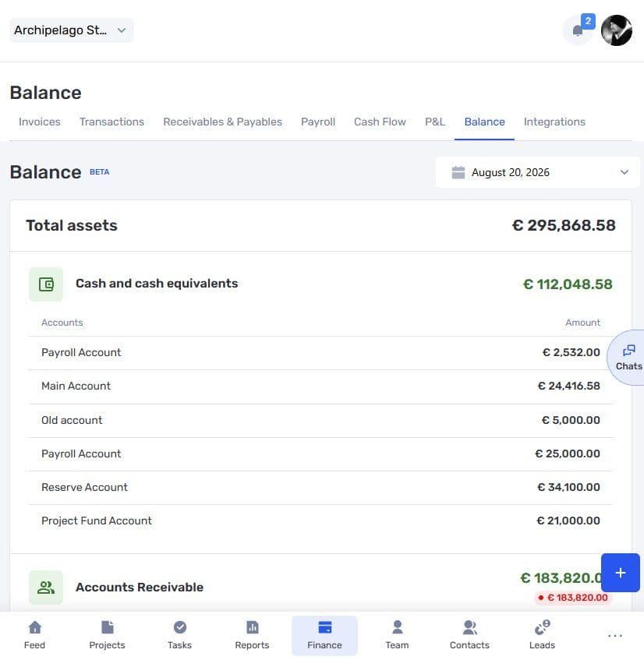
Task: Click the Accounts Receivable people icon
Action: pyautogui.click(x=46, y=588)
